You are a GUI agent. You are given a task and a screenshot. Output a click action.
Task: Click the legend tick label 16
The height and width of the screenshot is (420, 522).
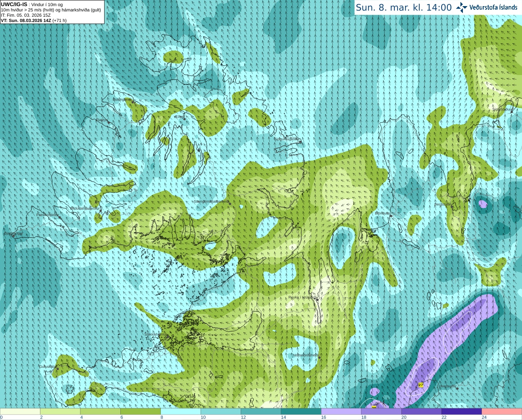tap(323, 417)
